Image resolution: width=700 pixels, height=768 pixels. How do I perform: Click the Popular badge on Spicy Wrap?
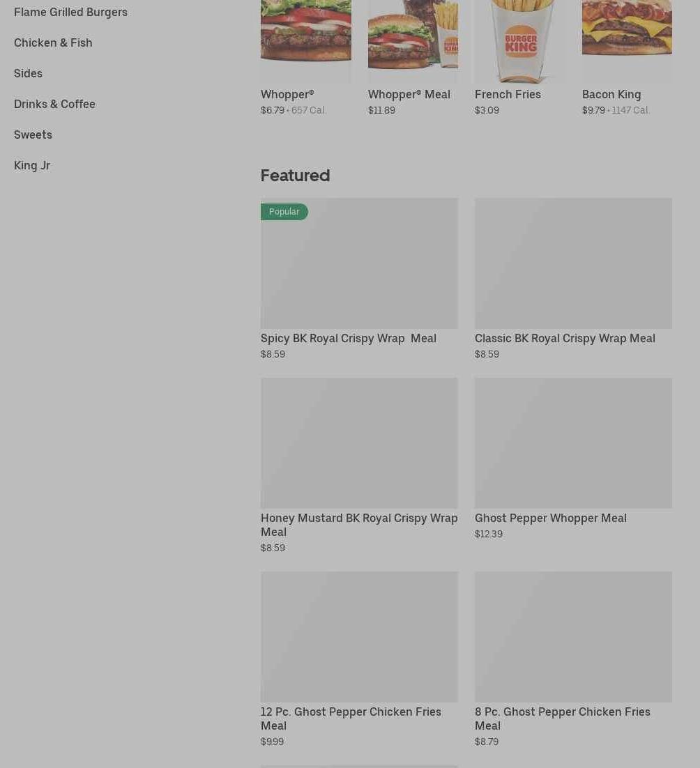(x=284, y=212)
